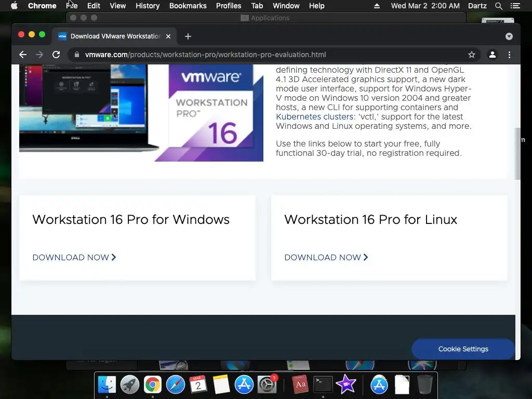The width and height of the screenshot is (532, 399).
Task: Open iMovie from the Dock
Action: point(345,384)
